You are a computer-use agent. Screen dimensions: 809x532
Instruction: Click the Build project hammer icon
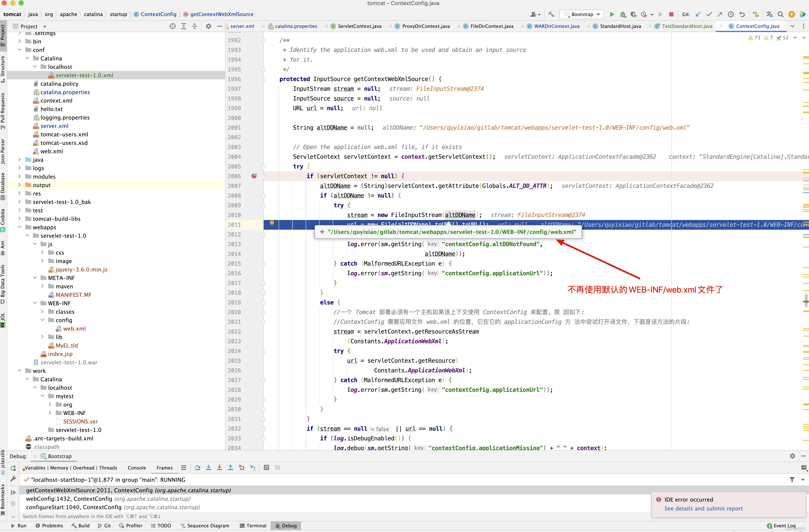(x=551, y=14)
